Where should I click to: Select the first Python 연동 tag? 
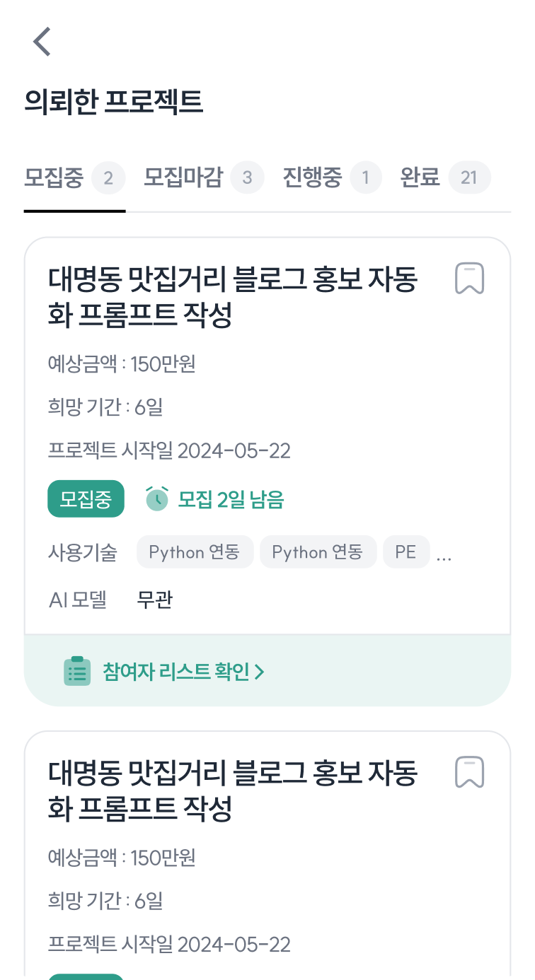pyautogui.click(x=195, y=552)
